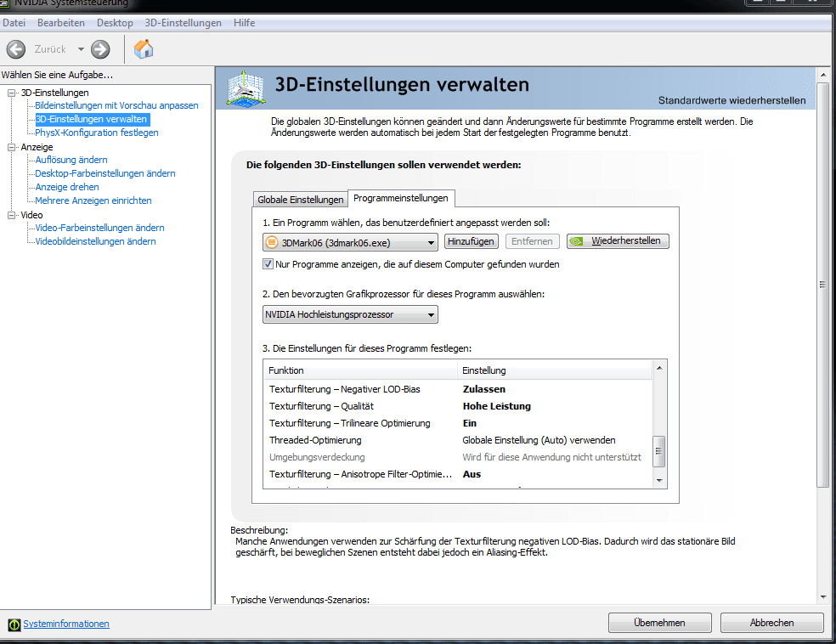Toggle the Nur Programme anzeigen checkbox
836x644 pixels.
pyautogui.click(x=268, y=264)
